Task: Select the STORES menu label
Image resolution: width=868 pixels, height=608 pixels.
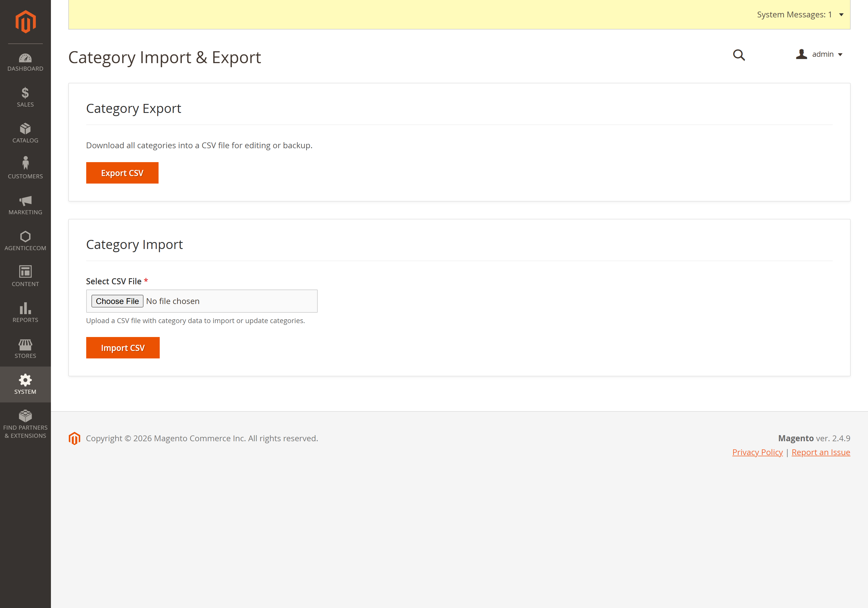Action: point(25,356)
